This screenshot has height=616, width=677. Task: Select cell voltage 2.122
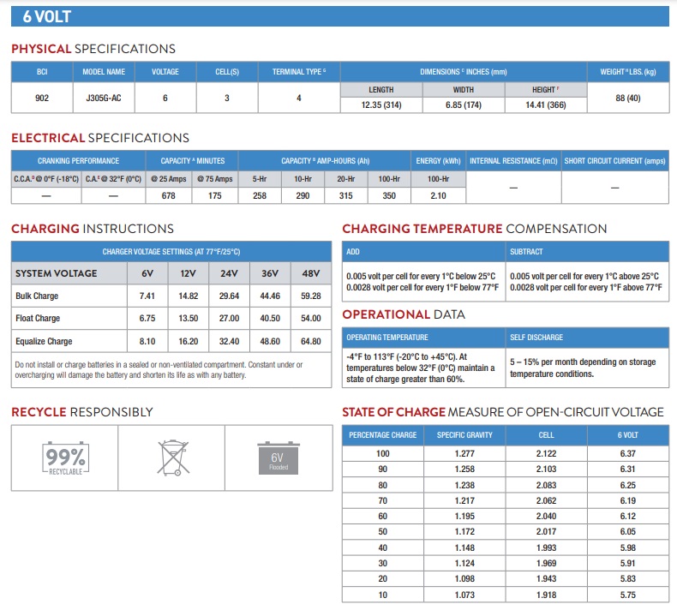click(546, 453)
